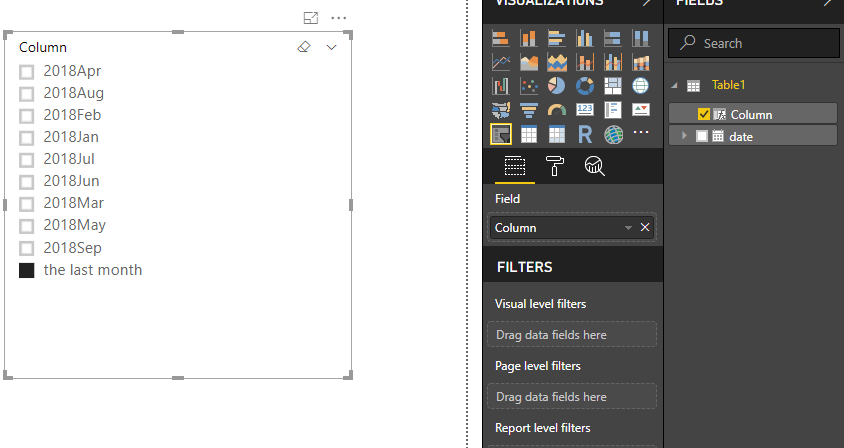Select the Line and stacked column chart
Screen dimensions: 844x448
[585, 62]
